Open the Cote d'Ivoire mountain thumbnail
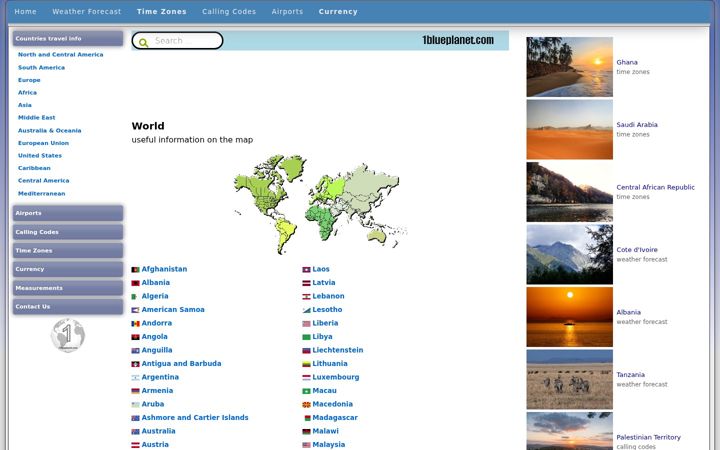This screenshot has width=720, height=450. (569, 254)
